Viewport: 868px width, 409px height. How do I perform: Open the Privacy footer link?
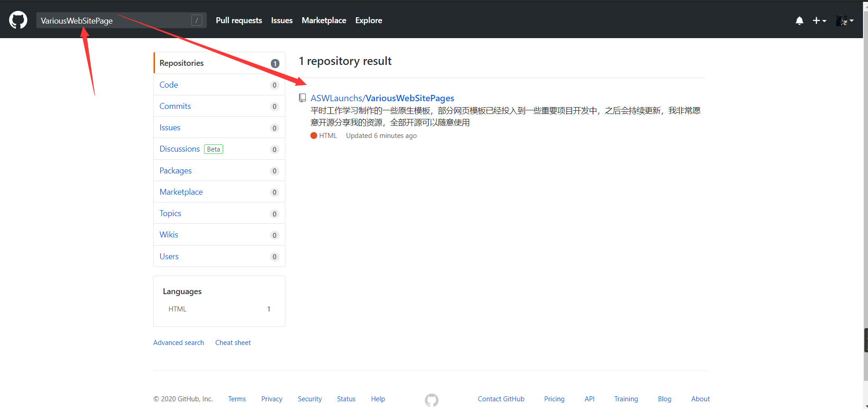click(x=272, y=399)
